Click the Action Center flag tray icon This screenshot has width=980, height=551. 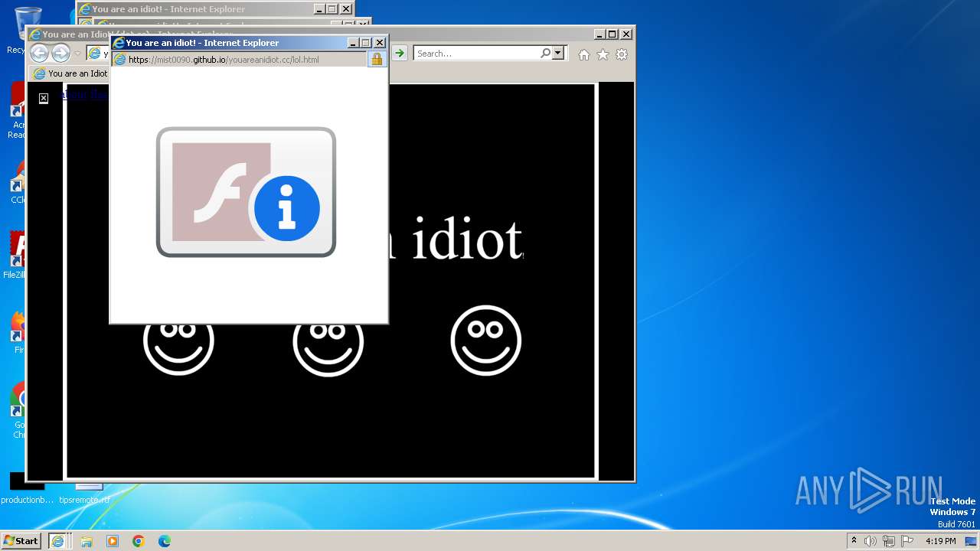coord(907,541)
